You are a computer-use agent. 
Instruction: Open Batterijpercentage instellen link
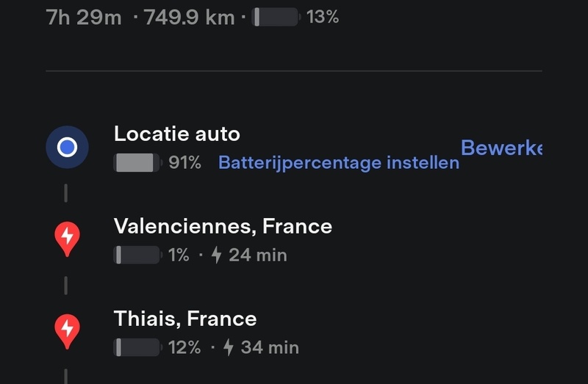point(338,163)
